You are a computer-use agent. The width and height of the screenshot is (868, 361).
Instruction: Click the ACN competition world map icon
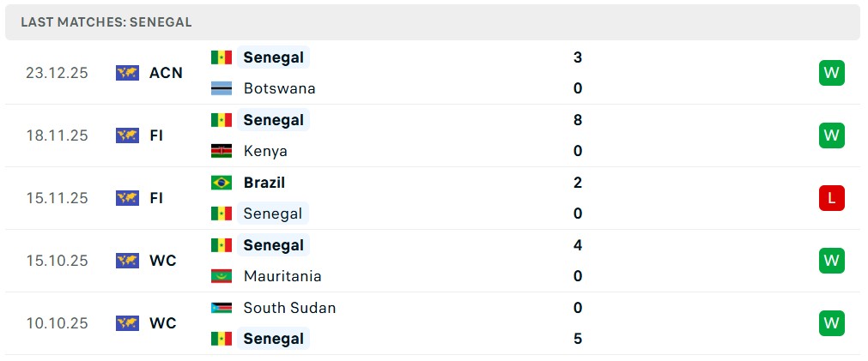point(127,73)
